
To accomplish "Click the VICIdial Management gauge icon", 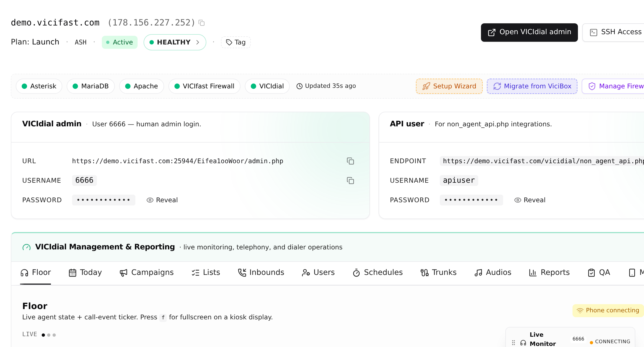I will pos(27,247).
